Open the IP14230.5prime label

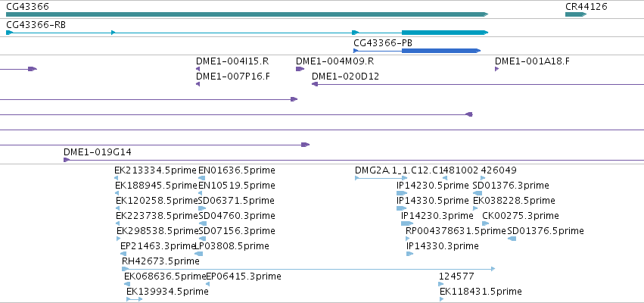(x=432, y=186)
